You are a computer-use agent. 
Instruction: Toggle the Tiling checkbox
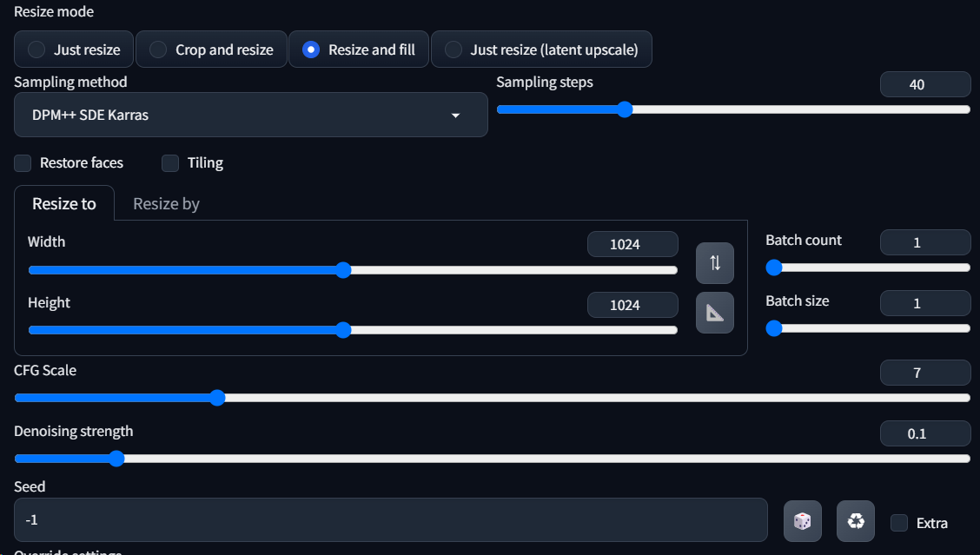pos(171,162)
